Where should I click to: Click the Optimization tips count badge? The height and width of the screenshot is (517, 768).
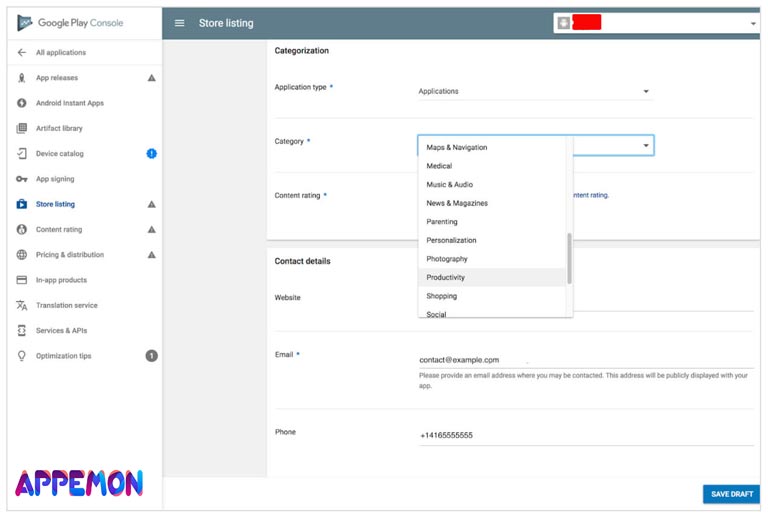pos(152,356)
